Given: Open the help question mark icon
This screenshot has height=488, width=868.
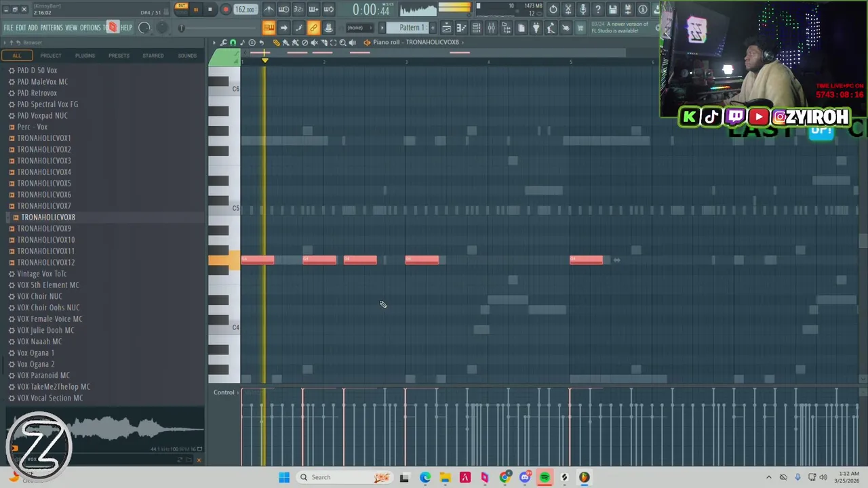Looking at the screenshot, I should coord(598,9).
